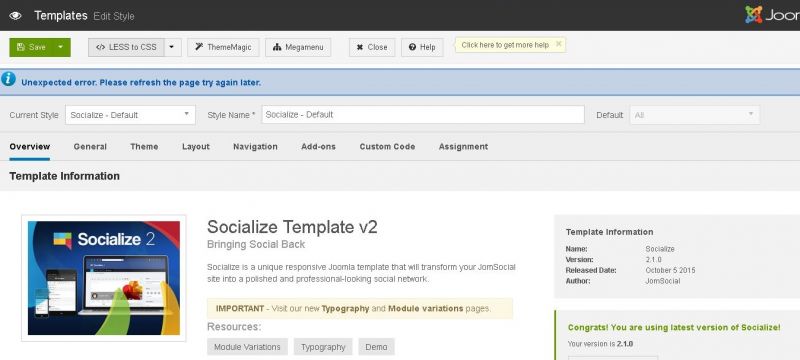Click the Socialize 2 template thumbnail
800x360 pixels.
pyautogui.click(x=104, y=278)
